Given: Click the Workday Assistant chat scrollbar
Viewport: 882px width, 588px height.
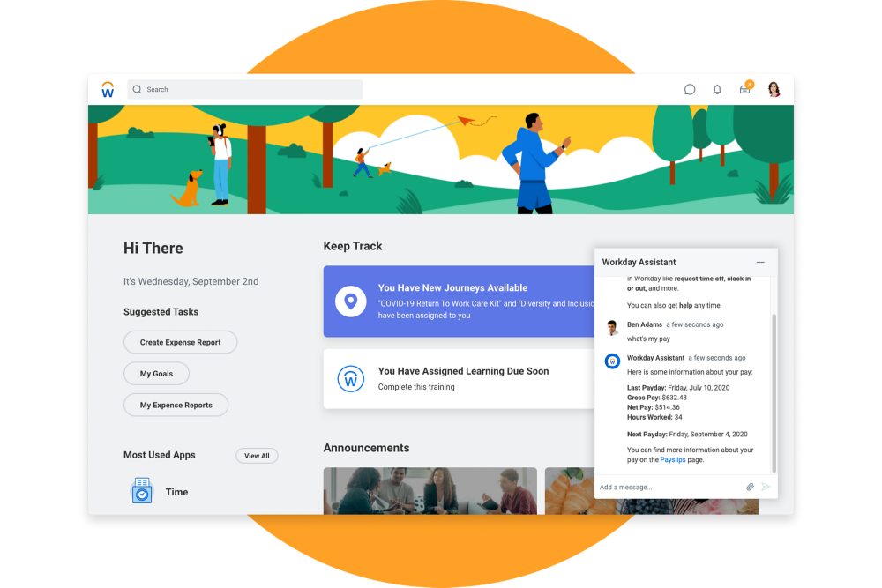Looking at the screenshot, I should 774,393.
